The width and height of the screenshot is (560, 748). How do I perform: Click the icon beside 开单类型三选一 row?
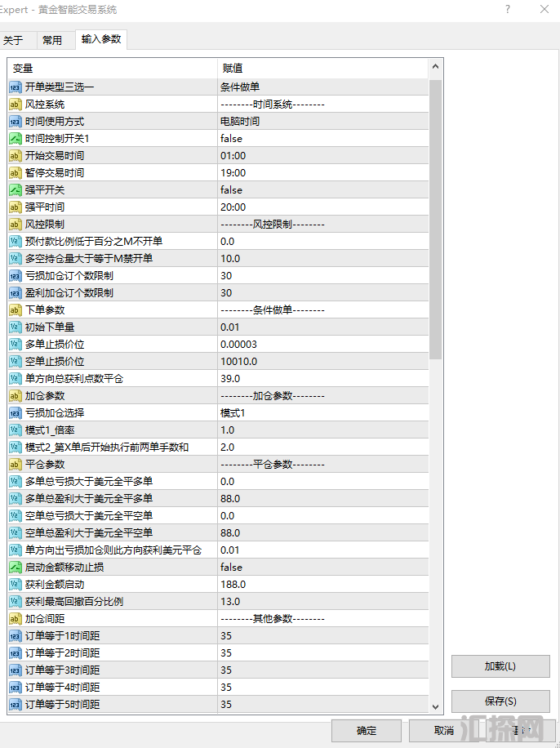16,87
